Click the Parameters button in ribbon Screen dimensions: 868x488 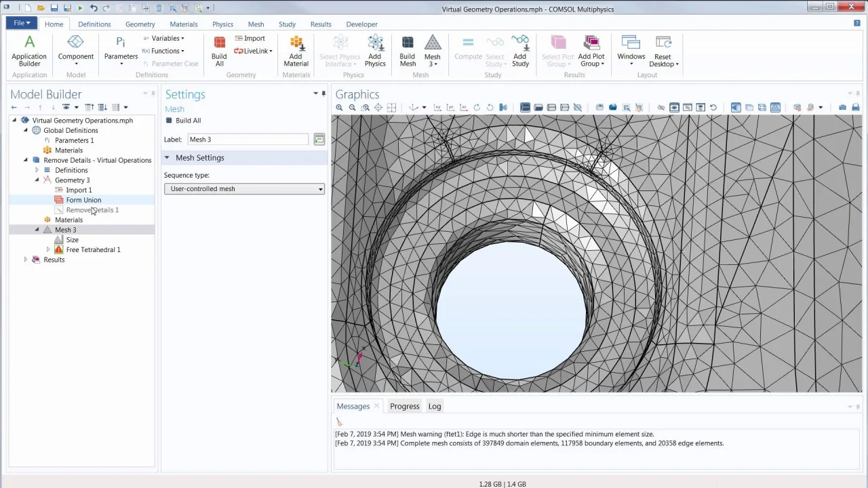click(121, 51)
